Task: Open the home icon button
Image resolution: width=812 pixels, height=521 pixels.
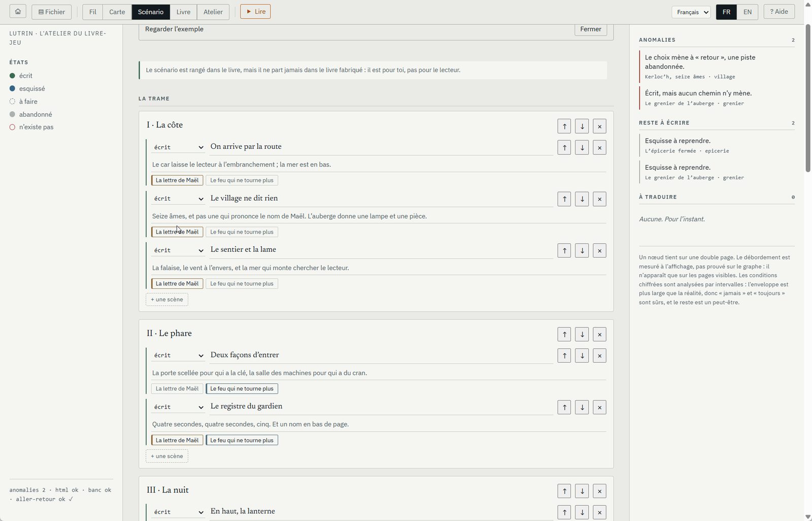Action: pyautogui.click(x=18, y=12)
